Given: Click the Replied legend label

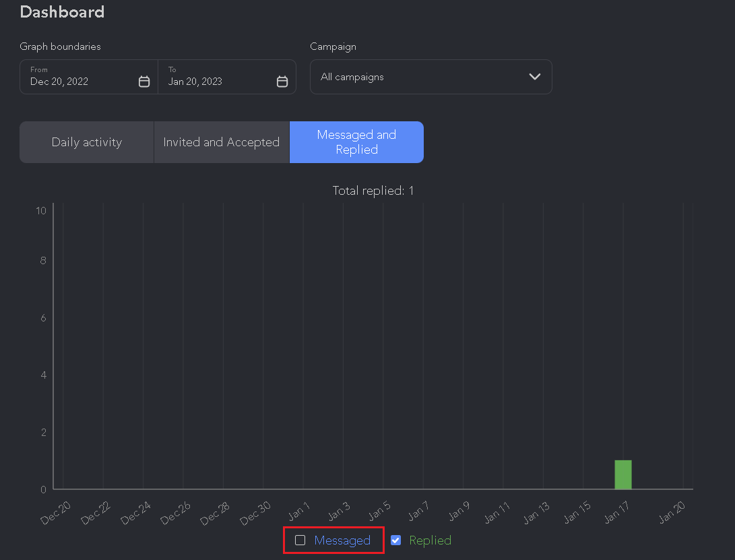Looking at the screenshot, I should [429, 540].
